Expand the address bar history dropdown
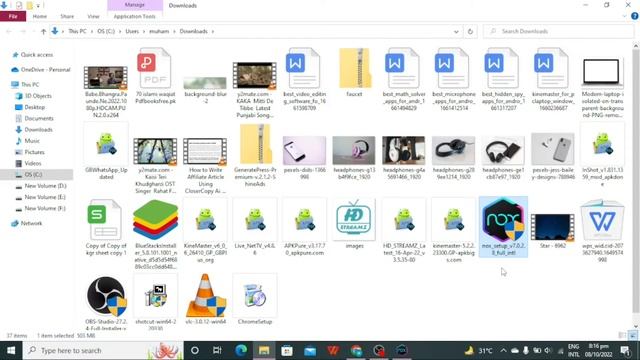The height and width of the screenshot is (360, 640). [x=456, y=31]
